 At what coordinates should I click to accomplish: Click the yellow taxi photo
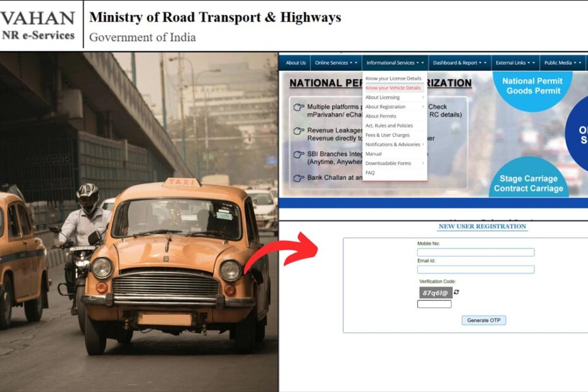coord(138,222)
